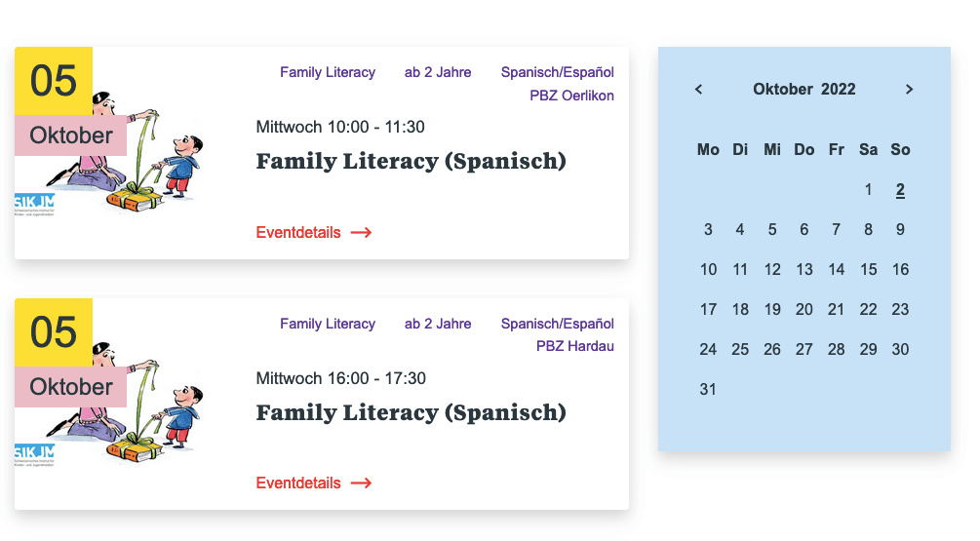Image resolution: width=980 pixels, height=541 pixels.
Task: Click Family Literacy tag on first event
Action: point(328,72)
